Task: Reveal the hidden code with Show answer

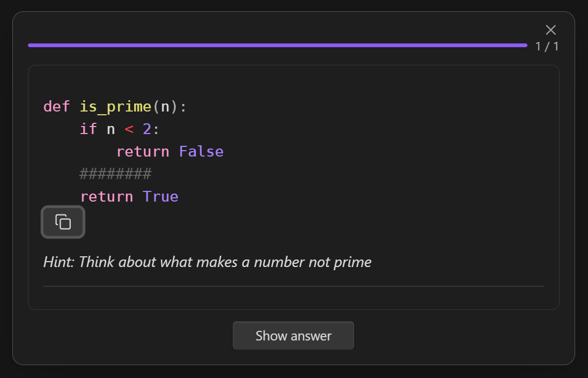Action: pyautogui.click(x=293, y=336)
